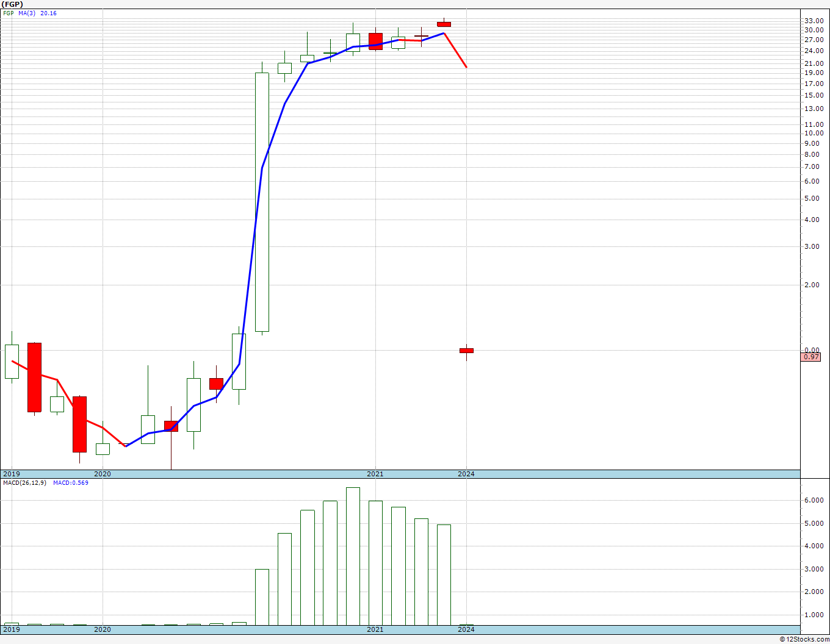This screenshot has height=644, width=830.
Task: Click the red candlestick at 2021 marker
Action: click(x=375, y=41)
